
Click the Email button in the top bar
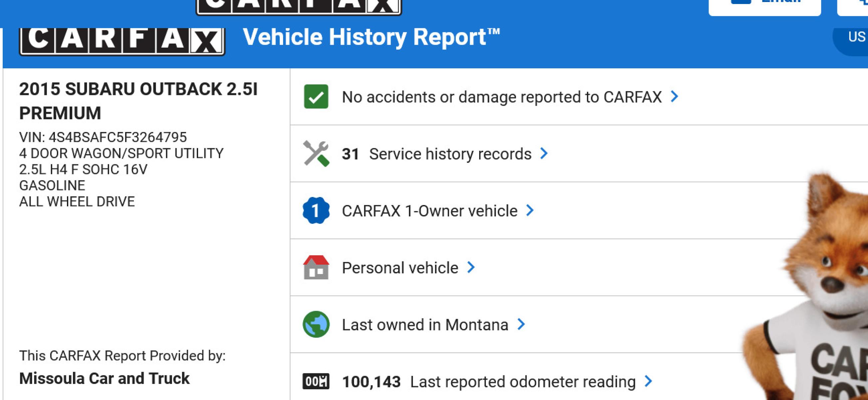[764, 7]
